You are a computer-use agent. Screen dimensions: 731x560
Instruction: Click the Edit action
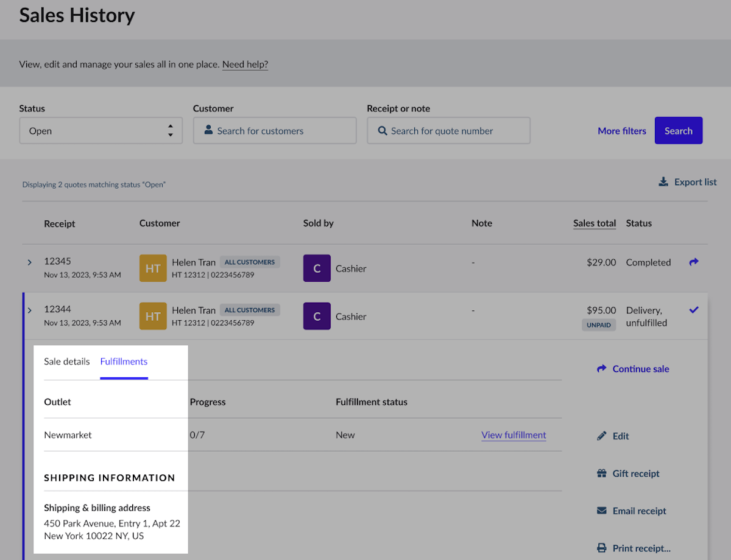pos(613,436)
